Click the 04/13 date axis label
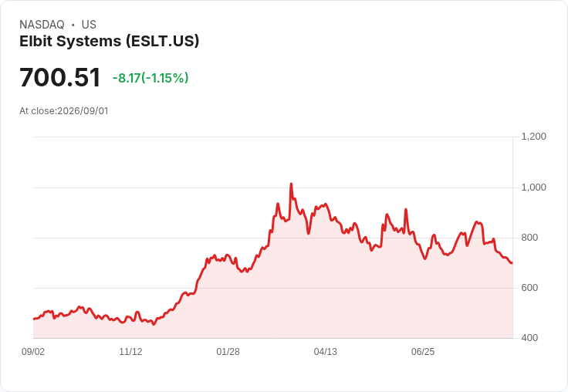Image resolution: width=568 pixels, height=392 pixels. pyautogui.click(x=326, y=352)
